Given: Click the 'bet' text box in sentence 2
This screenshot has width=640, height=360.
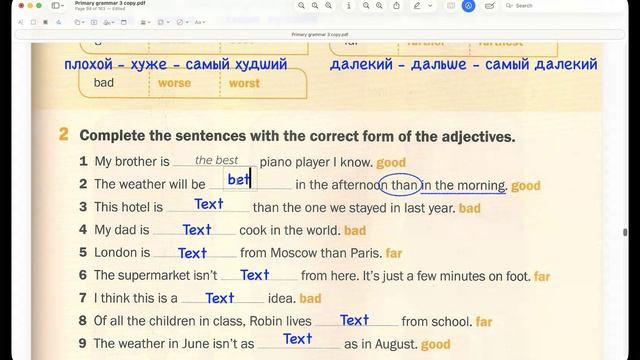Looking at the screenshot, I should pyautogui.click(x=240, y=179).
